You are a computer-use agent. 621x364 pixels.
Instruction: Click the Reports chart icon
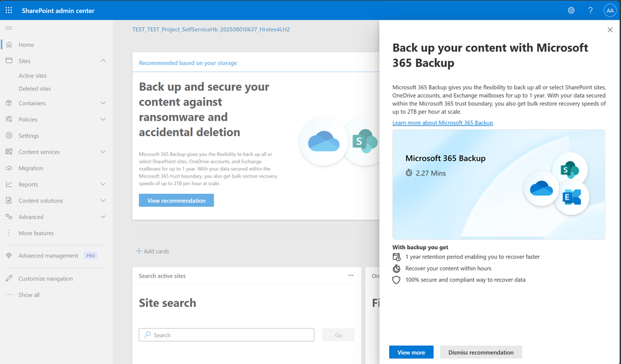(x=9, y=184)
